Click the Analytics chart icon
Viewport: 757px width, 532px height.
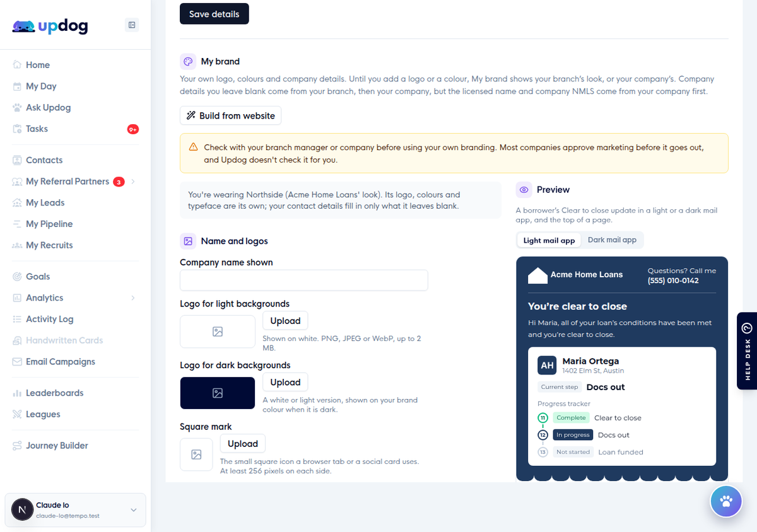[17, 298]
